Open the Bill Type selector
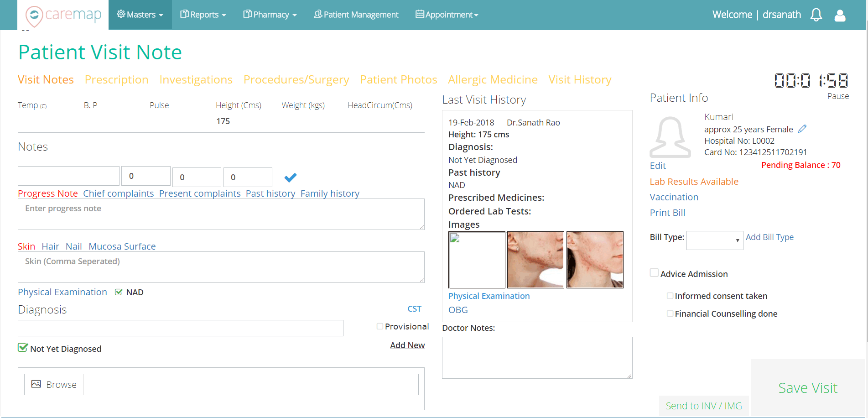 (x=714, y=240)
